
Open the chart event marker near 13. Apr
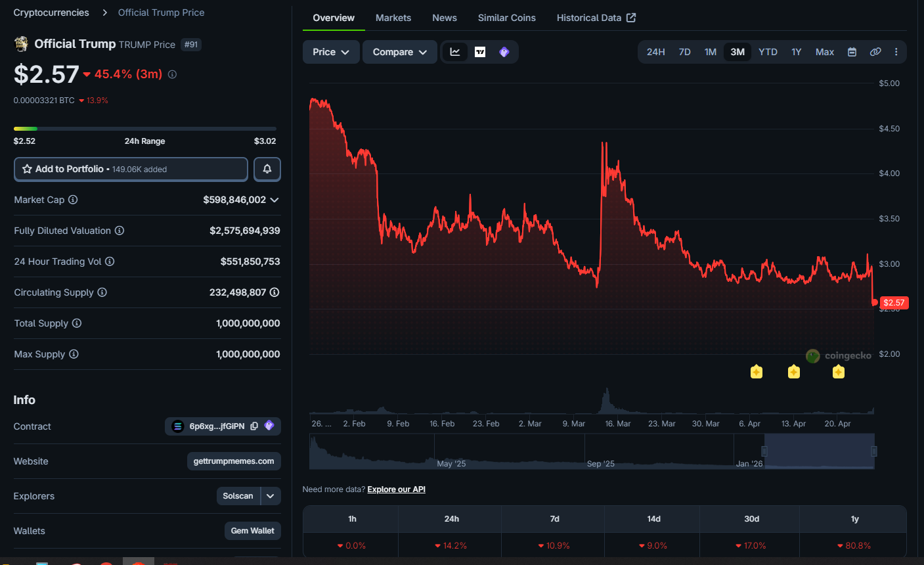coord(794,372)
